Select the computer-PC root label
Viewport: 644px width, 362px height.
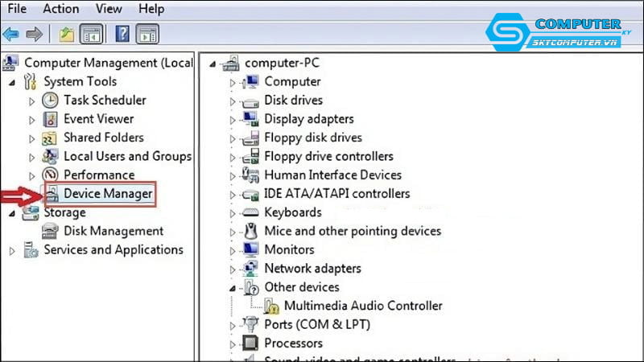pos(283,63)
